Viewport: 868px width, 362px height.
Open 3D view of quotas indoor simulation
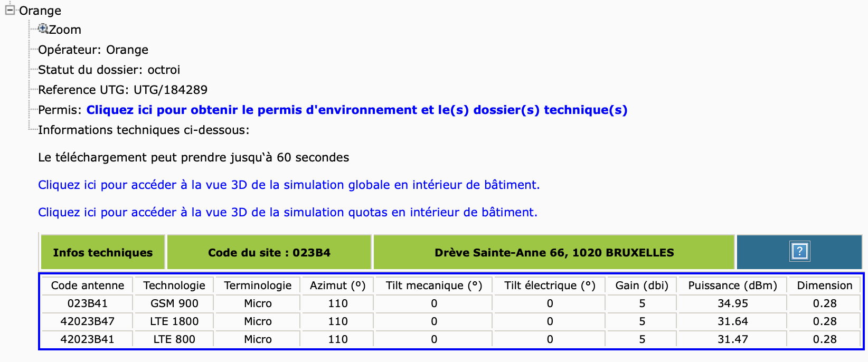pos(288,212)
